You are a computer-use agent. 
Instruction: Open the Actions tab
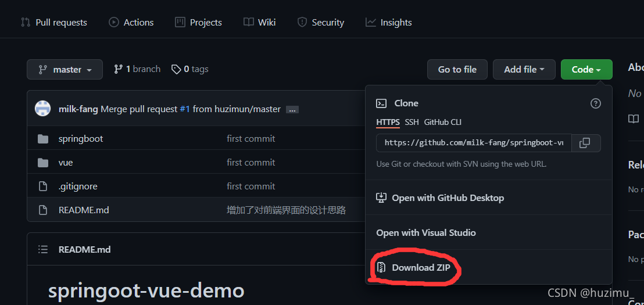pyautogui.click(x=131, y=22)
